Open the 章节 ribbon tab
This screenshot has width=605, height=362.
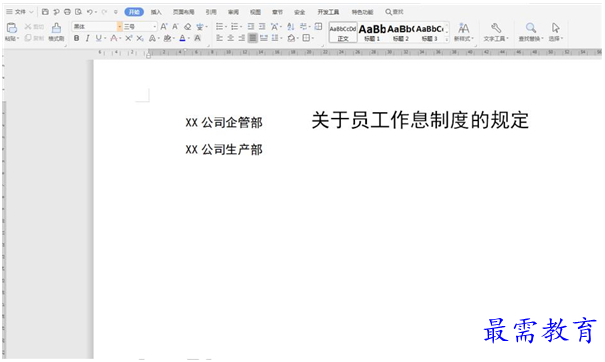click(277, 12)
